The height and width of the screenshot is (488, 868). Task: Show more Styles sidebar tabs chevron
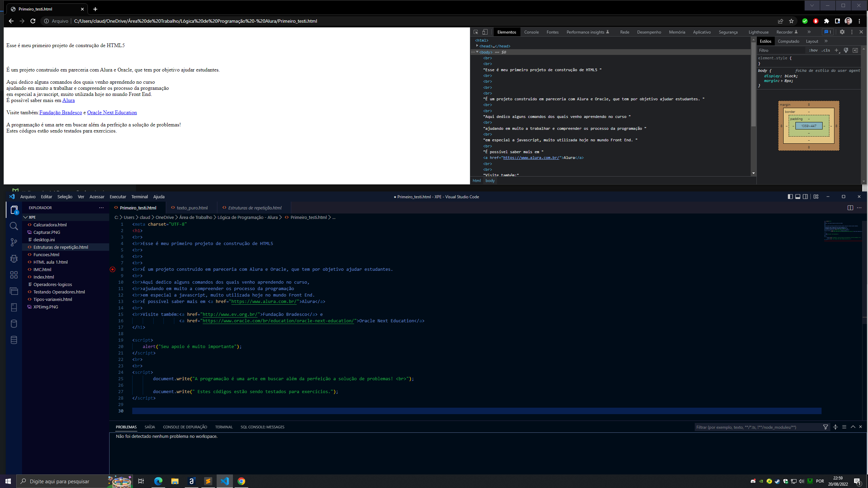click(826, 41)
